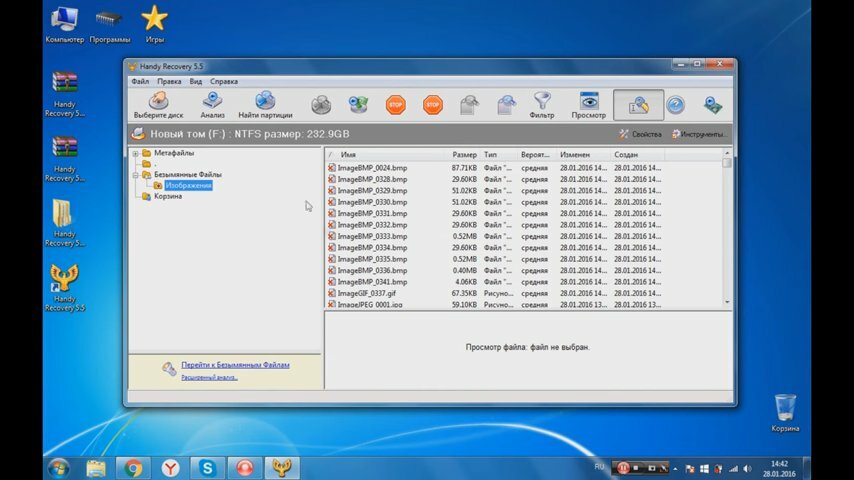The image size is (854, 480).
Task: Select the Метафайлы folder in tree
Action: pos(173,153)
